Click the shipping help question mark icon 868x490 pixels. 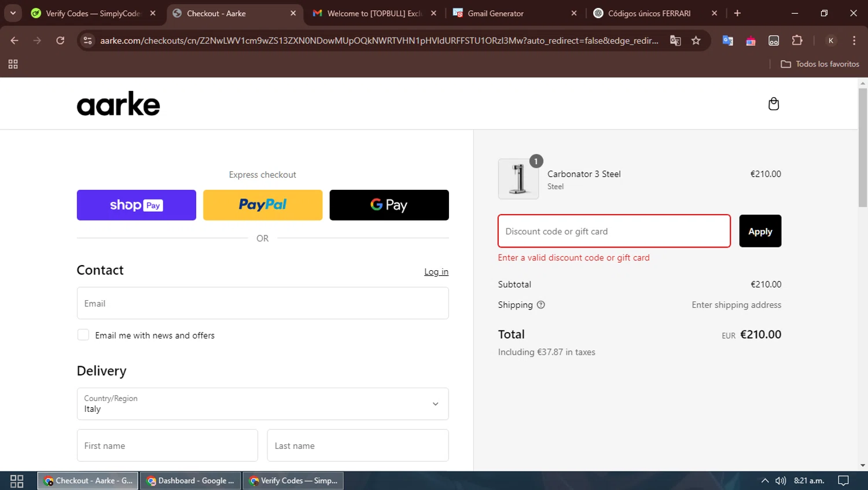pyautogui.click(x=541, y=305)
